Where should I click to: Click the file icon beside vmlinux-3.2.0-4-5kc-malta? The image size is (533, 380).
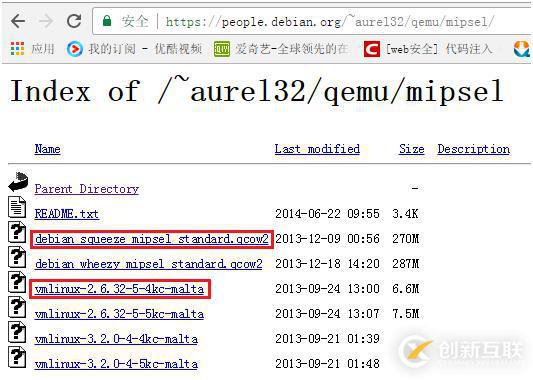tap(17, 357)
